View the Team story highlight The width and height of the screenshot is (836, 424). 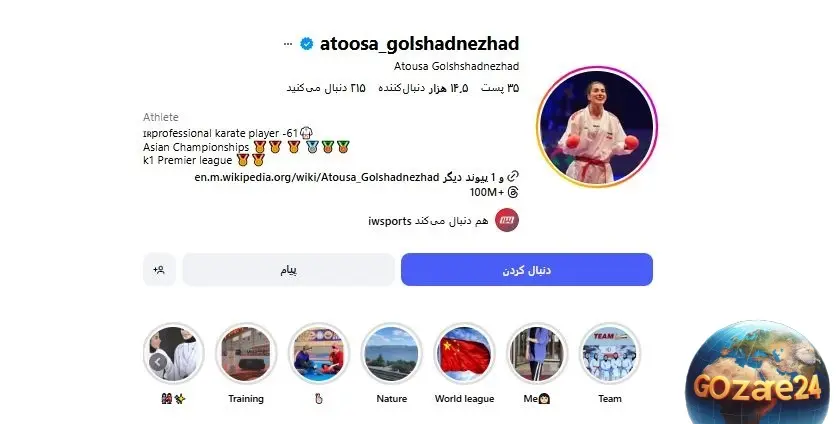[x=609, y=353]
